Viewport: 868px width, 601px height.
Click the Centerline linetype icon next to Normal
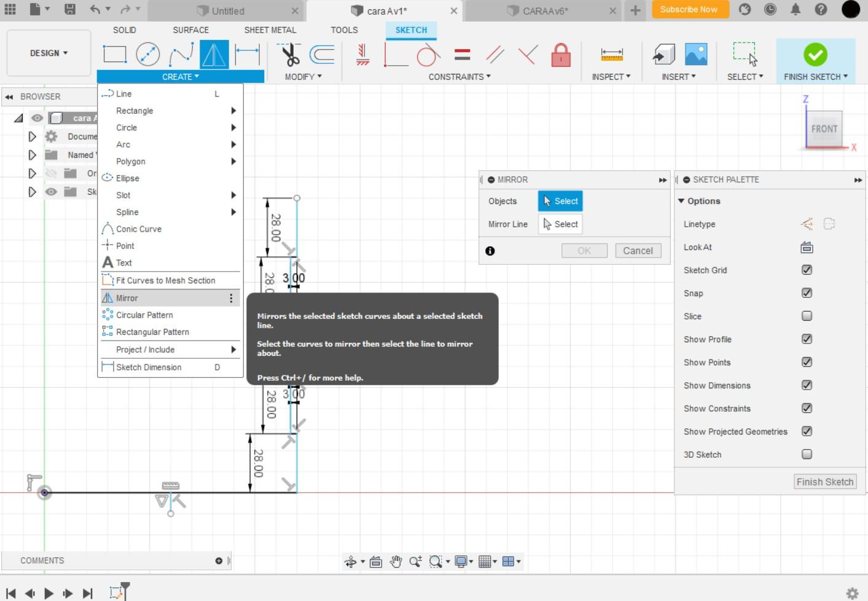[829, 224]
